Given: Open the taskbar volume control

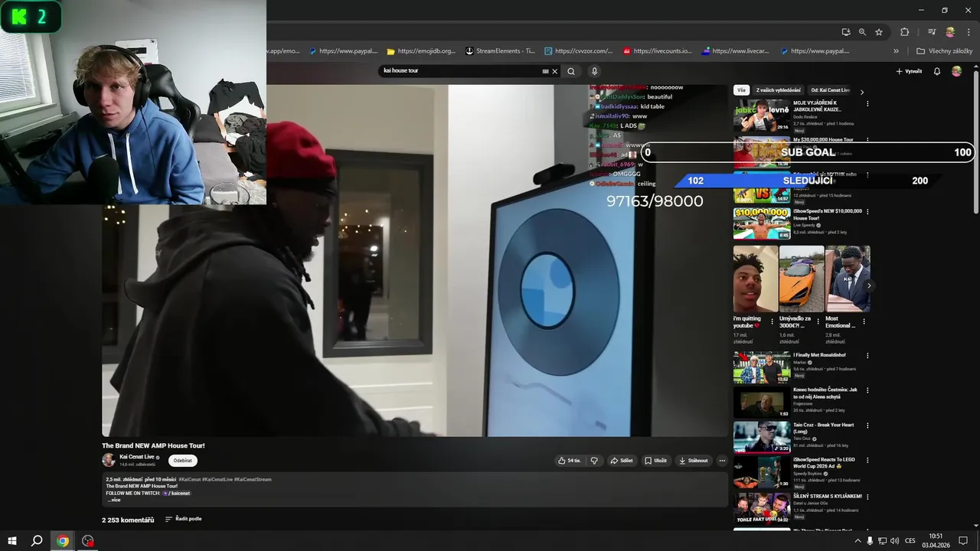Looking at the screenshot, I should pos(894,541).
